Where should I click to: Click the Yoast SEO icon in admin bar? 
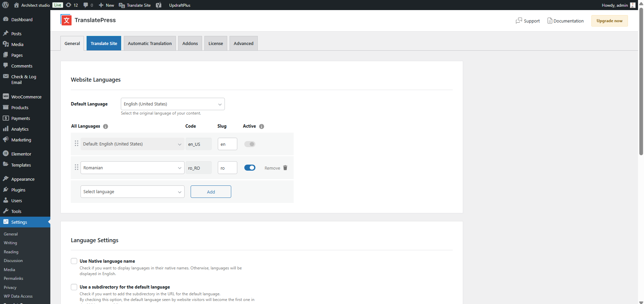(158, 5)
